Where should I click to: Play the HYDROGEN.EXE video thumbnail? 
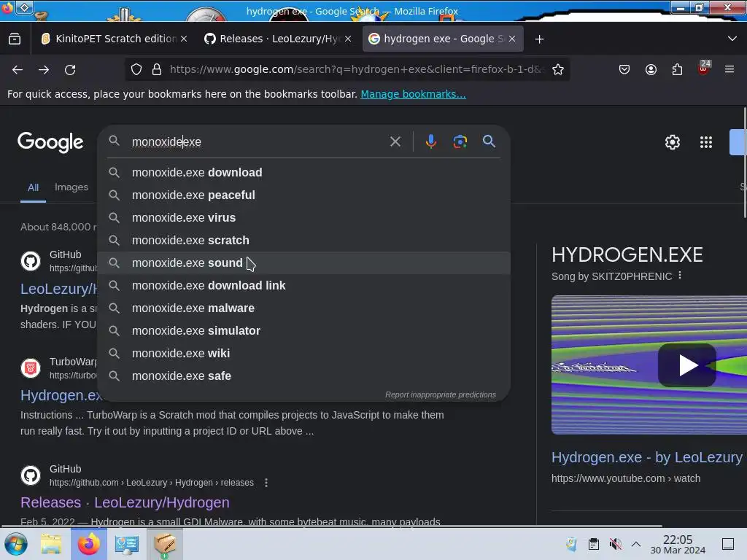686,365
